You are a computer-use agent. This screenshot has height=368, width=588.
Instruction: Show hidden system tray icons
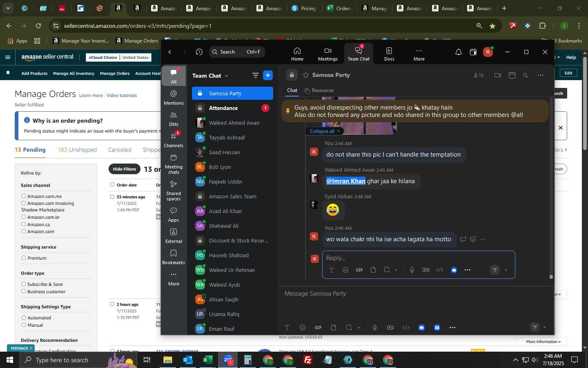[515, 360]
